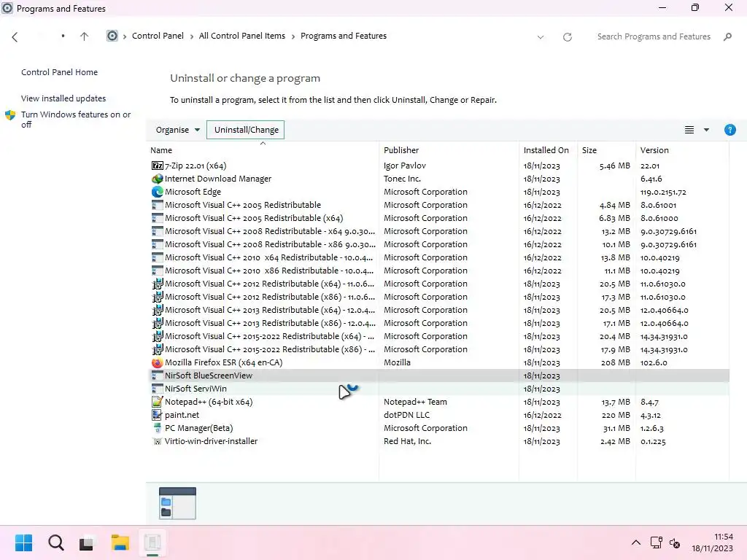
Task: Refresh the Programs and Features list
Action: [568, 37]
